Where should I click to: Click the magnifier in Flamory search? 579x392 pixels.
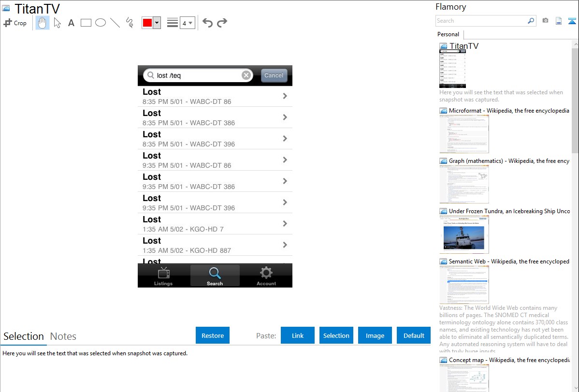click(531, 21)
